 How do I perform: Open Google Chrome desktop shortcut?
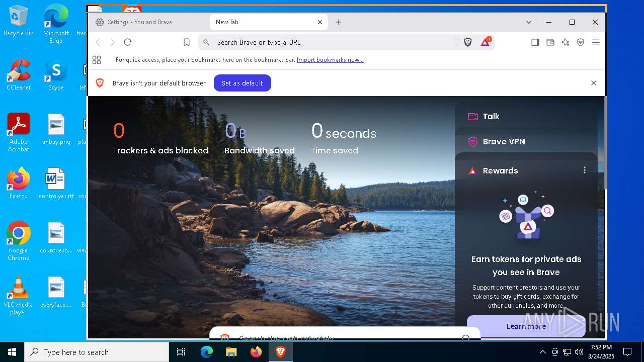[19, 241]
